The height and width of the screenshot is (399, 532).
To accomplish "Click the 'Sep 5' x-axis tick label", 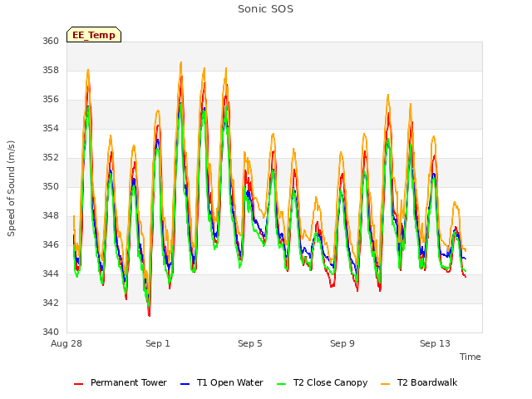I will point(250,343).
